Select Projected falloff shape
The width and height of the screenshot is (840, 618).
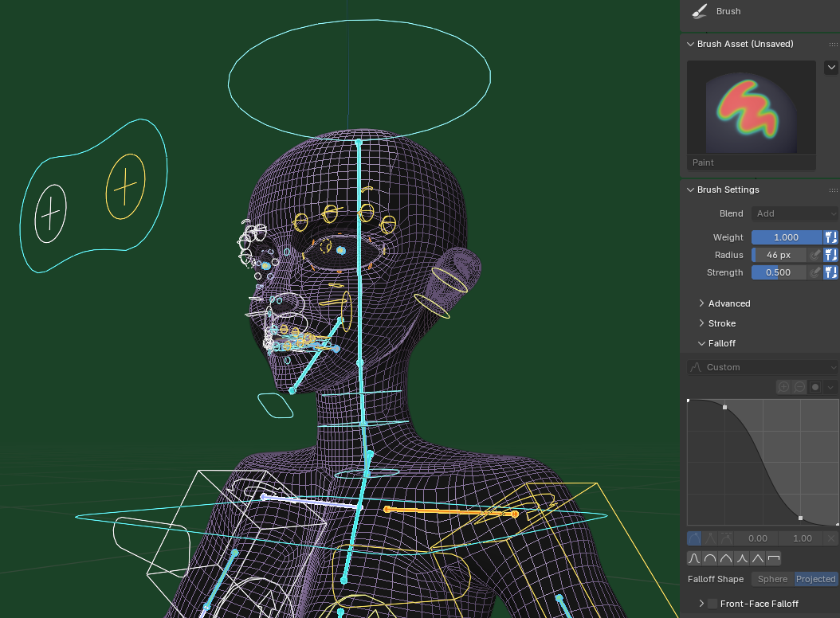tap(815, 579)
